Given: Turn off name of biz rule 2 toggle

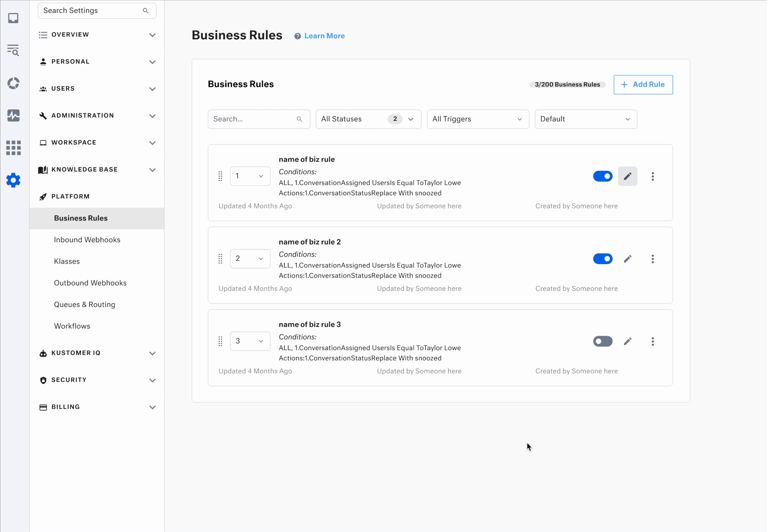Looking at the screenshot, I should click(602, 259).
